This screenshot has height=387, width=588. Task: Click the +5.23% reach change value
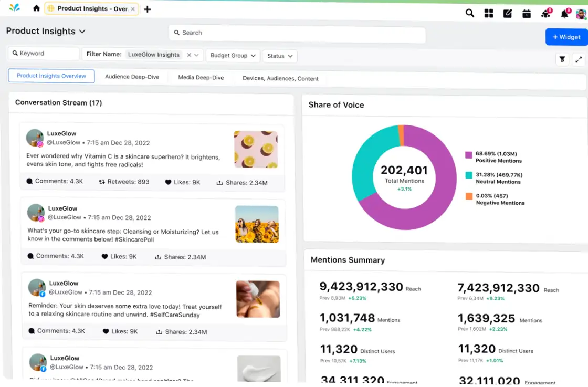point(357,298)
